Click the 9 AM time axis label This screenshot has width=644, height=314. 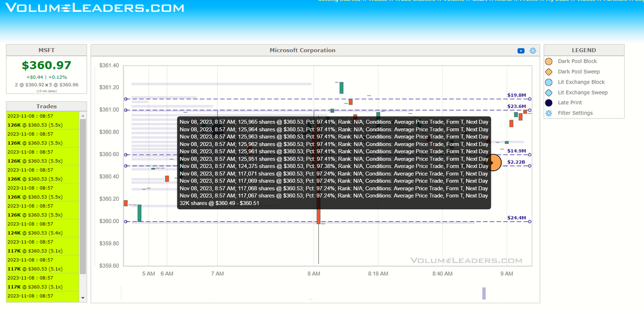point(507,274)
